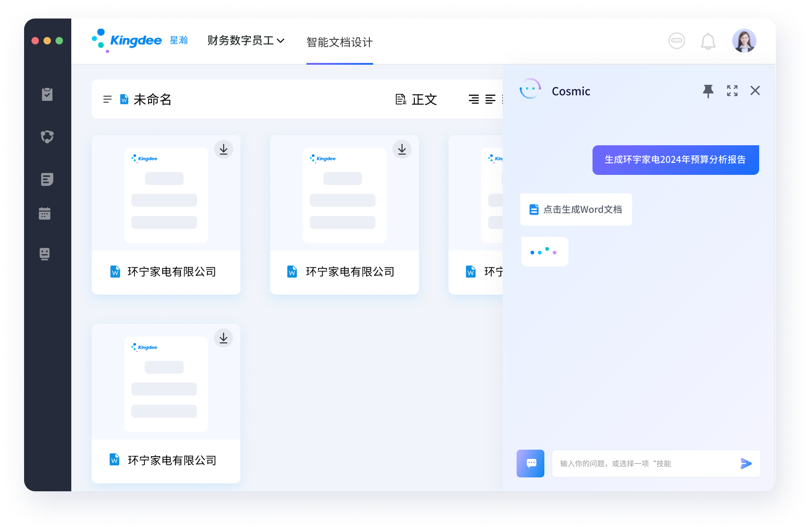This screenshot has width=811, height=532.
Task: Download the first 环宁家电有限公司 document
Action: pyautogui.click(x=224, y=149)
